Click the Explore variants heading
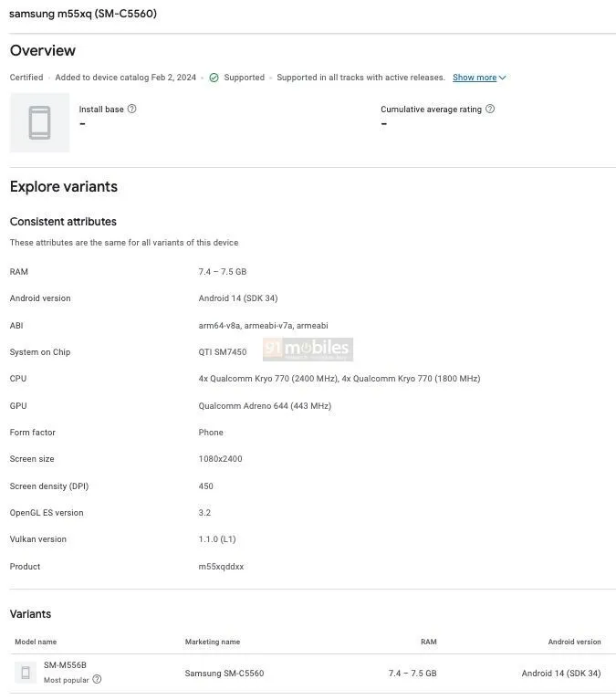The height and width of the screenshot is (700, 616). click(64, 186)
